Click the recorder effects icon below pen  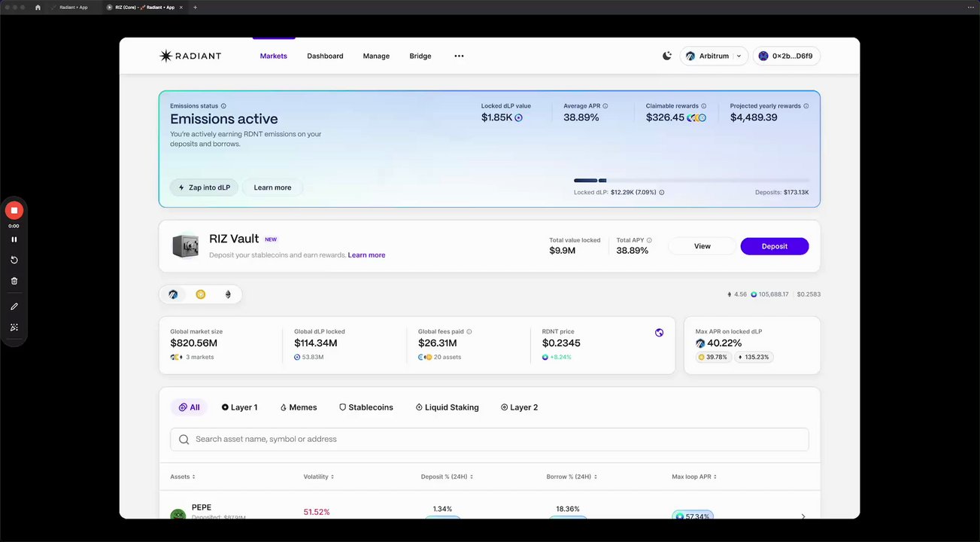click(x=14, y=327)
